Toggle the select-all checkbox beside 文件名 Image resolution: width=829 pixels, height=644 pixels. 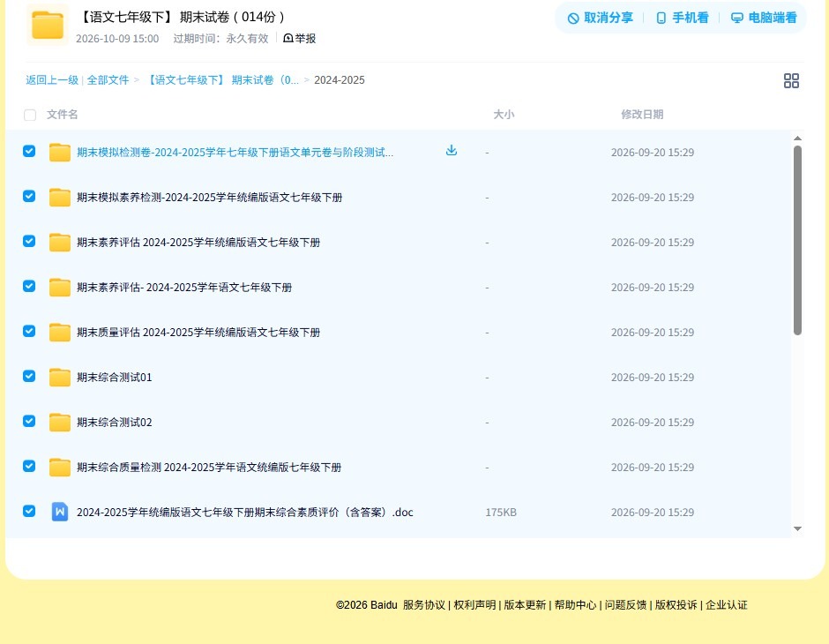click(30, 115)
